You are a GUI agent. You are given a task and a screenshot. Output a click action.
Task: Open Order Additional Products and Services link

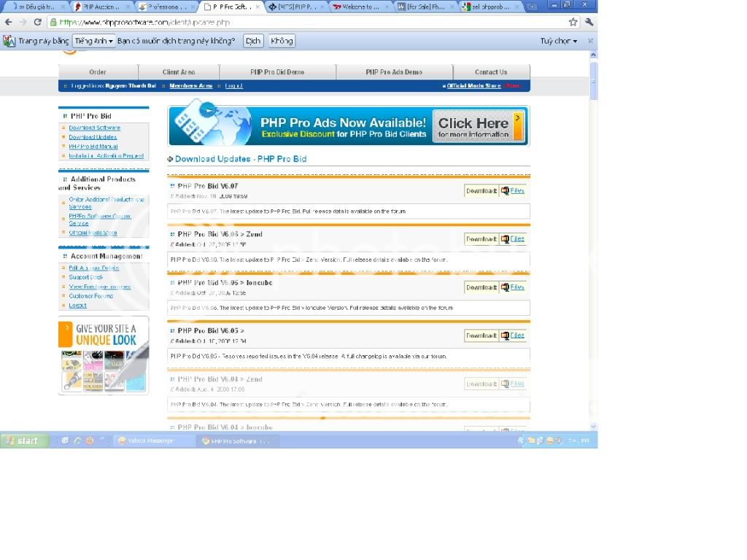pos(107,203)
